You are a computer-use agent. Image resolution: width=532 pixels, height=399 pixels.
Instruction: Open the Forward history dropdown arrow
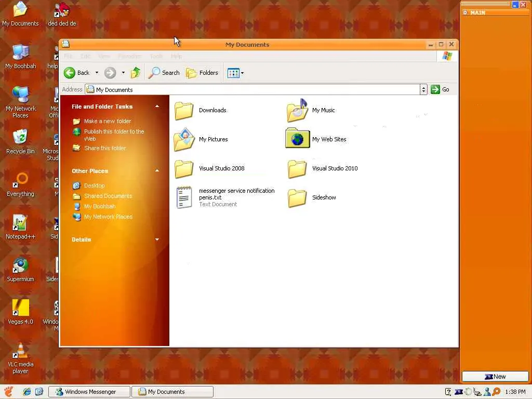(x=123, y=73)
